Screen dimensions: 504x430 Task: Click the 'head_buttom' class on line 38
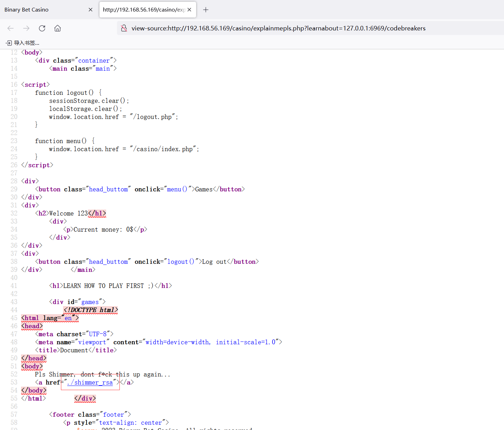108,262
